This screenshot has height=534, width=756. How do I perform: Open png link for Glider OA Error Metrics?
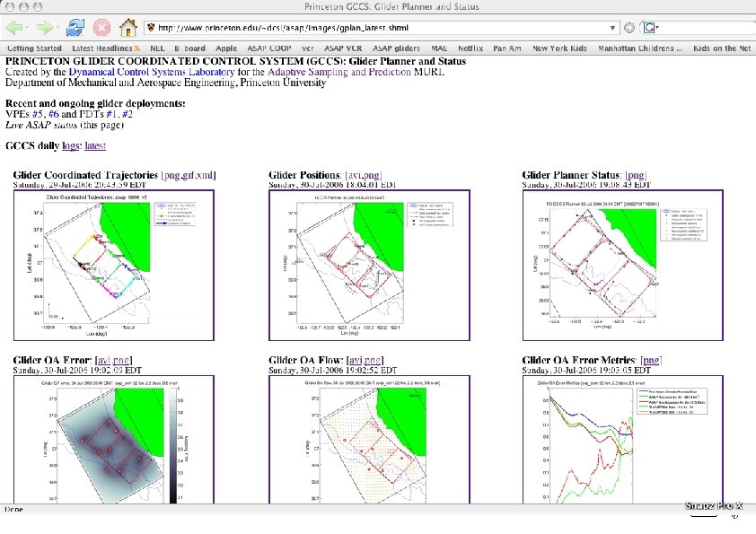[651, 360]
